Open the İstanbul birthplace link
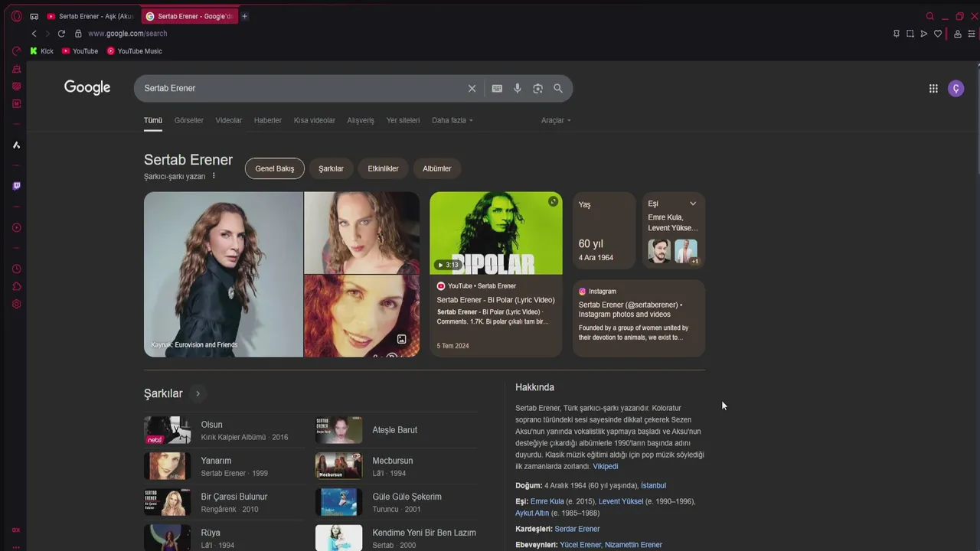Image resolution: width=980 pixels, height=551 pixels. click(653, 485)
